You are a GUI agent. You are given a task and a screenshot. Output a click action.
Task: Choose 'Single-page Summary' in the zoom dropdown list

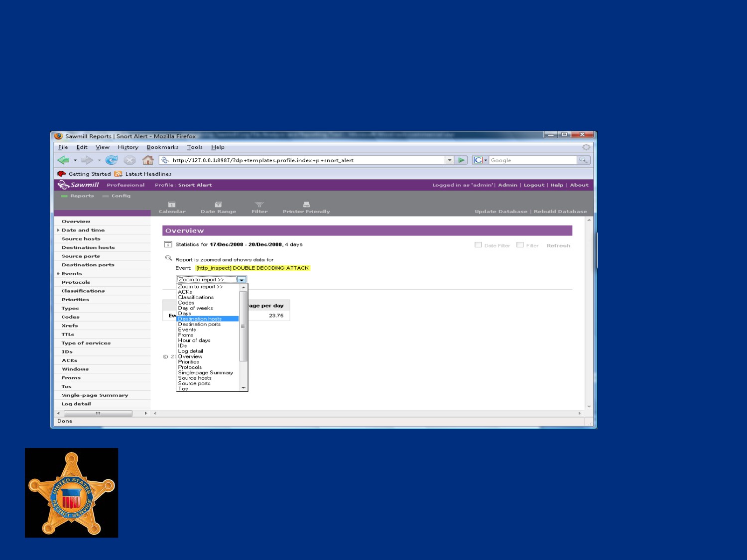[x=205, y=372]
